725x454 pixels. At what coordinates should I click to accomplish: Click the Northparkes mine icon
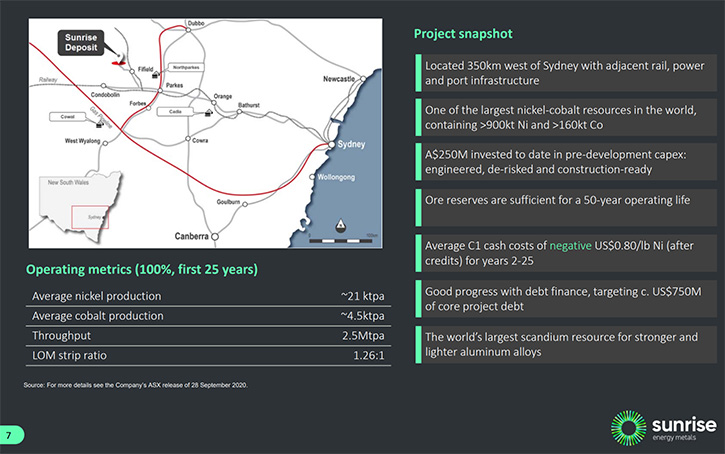point(156,74)
